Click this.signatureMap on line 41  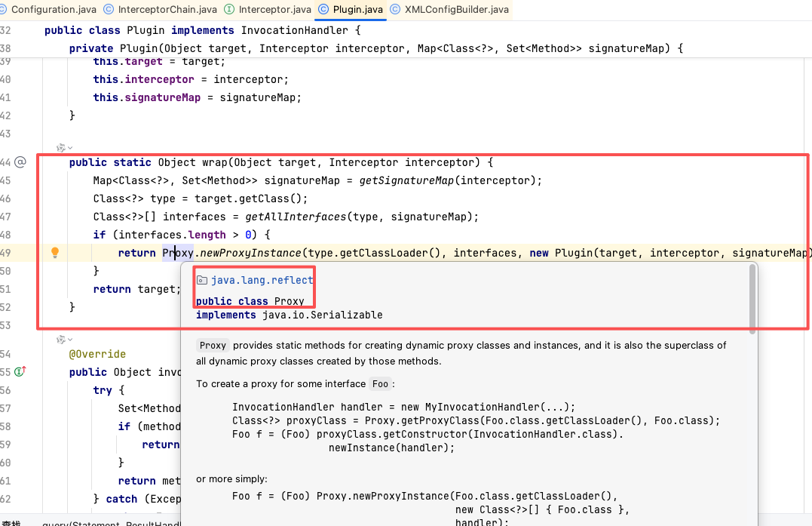point(146,97)
